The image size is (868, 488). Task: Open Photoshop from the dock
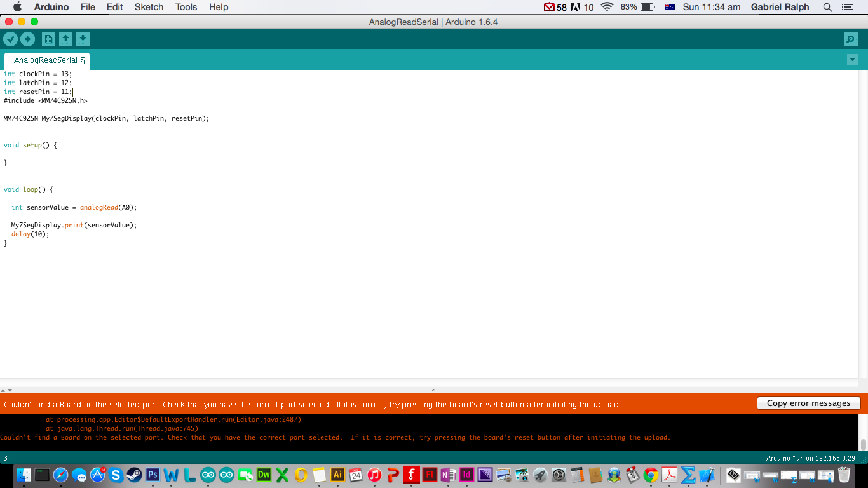153,475
